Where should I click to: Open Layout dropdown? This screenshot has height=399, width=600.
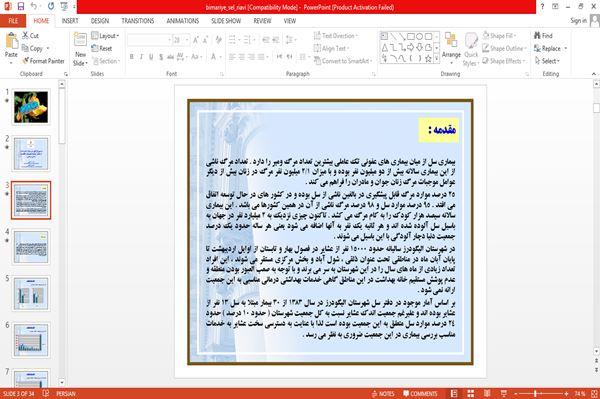coord(105,36)
